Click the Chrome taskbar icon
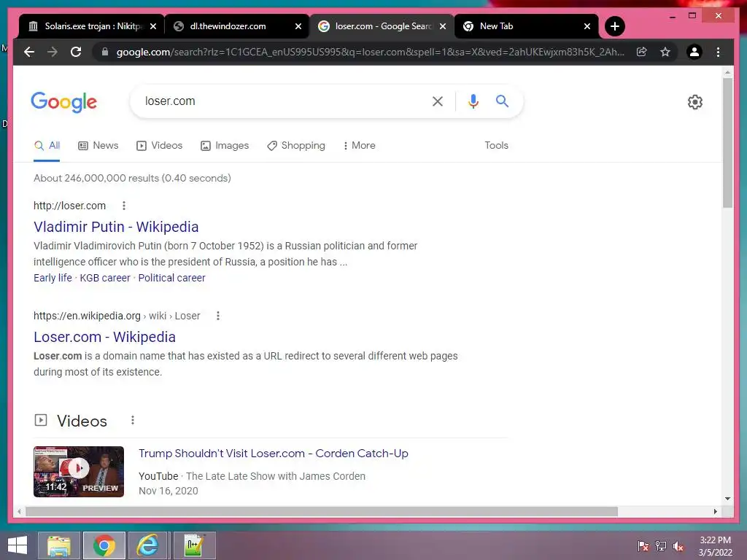The image size is (747, 560). point(104,545)
